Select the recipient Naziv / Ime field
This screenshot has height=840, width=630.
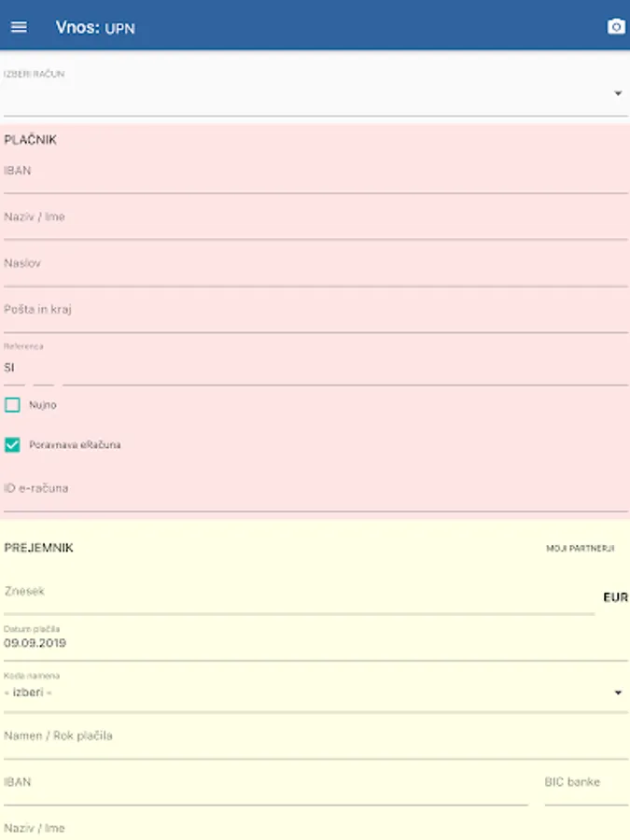[x=315, y=828]
